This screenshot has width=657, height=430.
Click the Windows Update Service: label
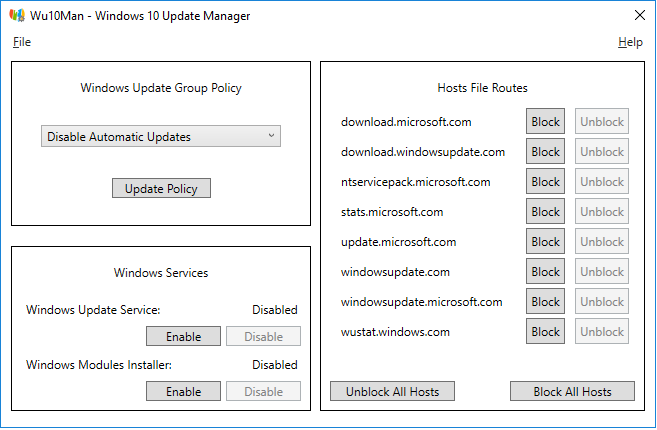tap(93, 310)
